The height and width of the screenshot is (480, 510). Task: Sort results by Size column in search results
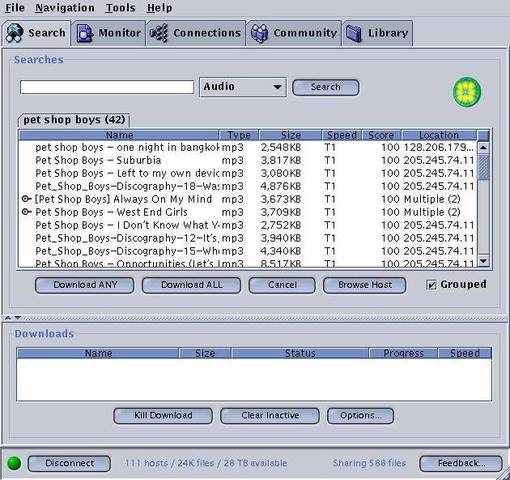pos(290,135)
